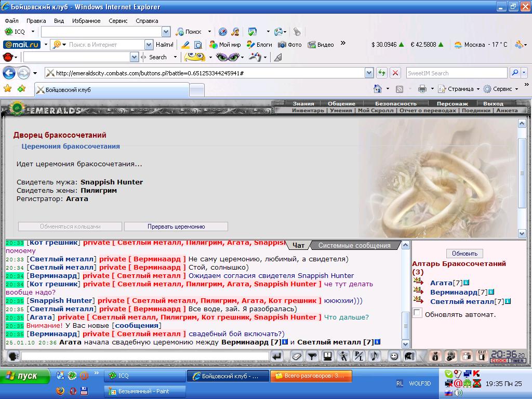
Task: Click the browser home icon
Action: [377, 88]
